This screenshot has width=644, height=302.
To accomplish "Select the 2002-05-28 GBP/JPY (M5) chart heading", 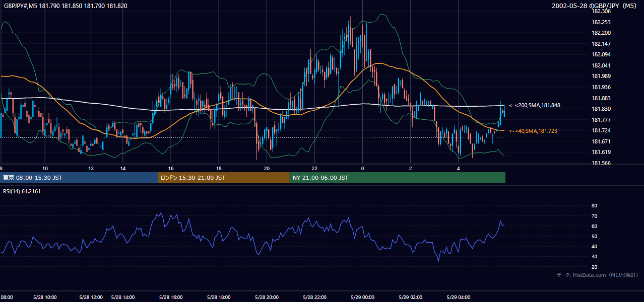I will pyautogui.click(x=595, y=6).
